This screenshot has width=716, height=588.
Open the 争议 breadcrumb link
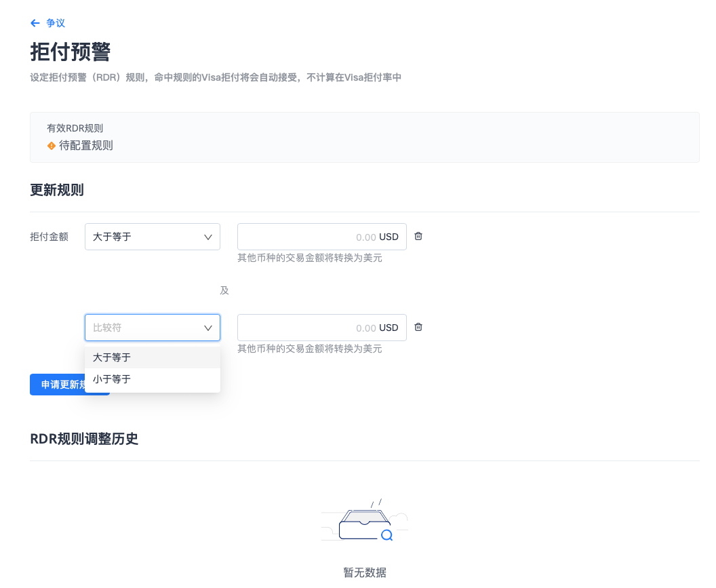[56, 23]
